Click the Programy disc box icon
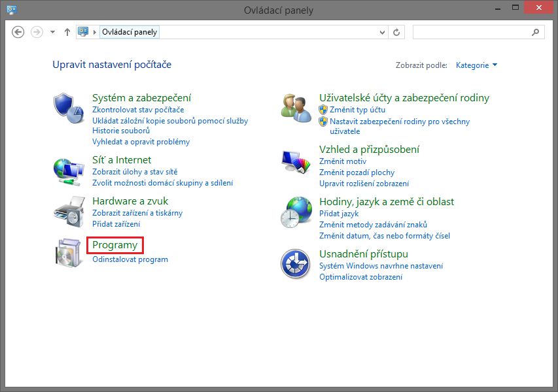 (69, 252)
